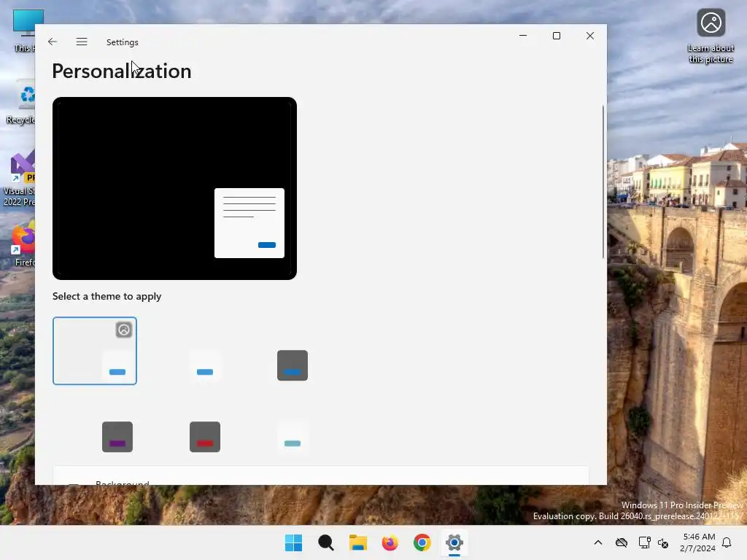Open the network display tray icon

644,542
